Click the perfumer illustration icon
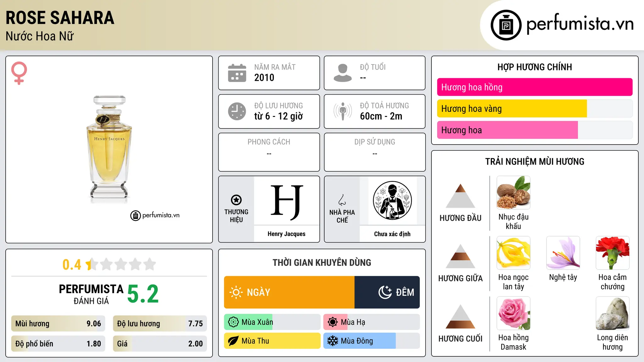644x362 pixels. (x=392, y=200)
